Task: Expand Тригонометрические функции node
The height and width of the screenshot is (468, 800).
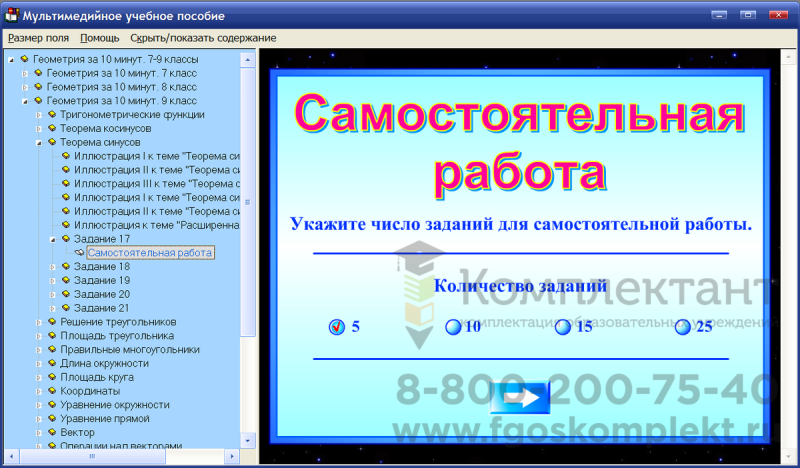Action: click(x=38, y=115)
